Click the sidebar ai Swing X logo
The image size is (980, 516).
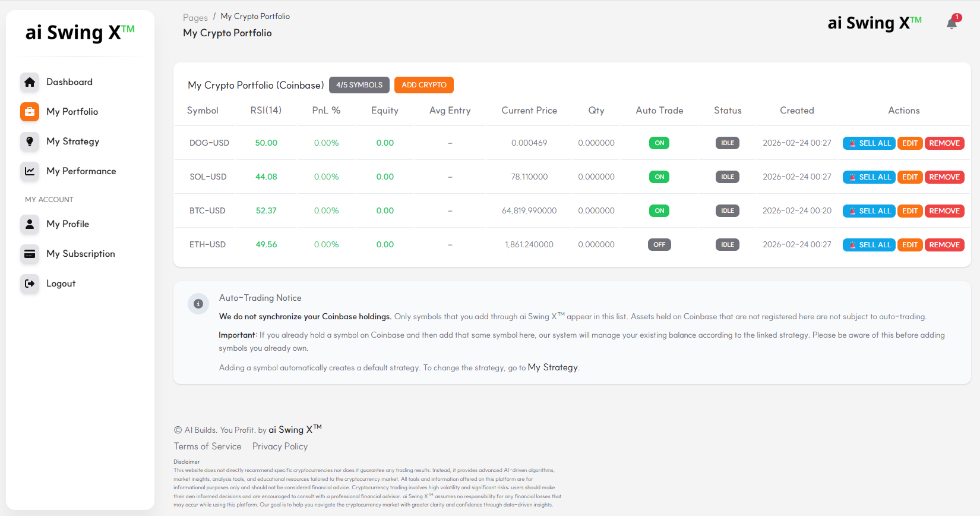(80, 33)
